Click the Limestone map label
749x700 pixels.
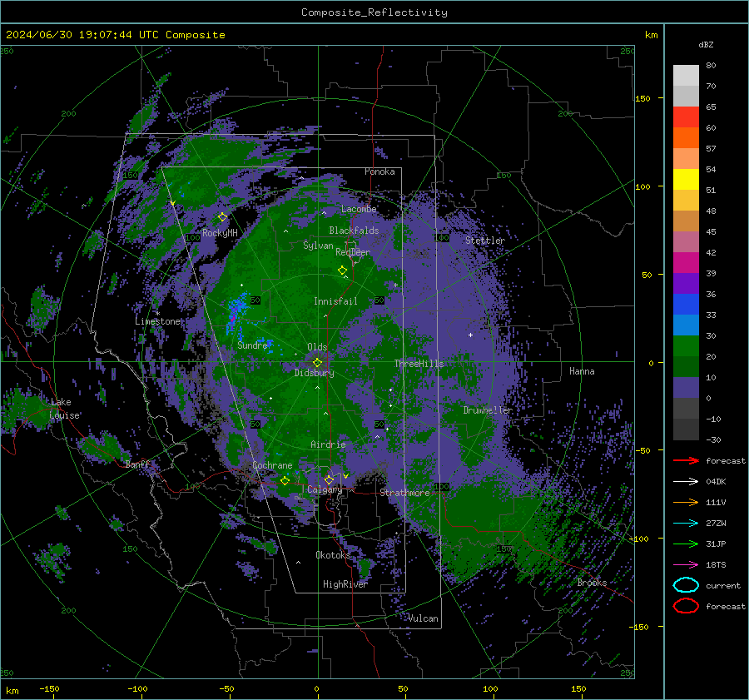(157, 321)
